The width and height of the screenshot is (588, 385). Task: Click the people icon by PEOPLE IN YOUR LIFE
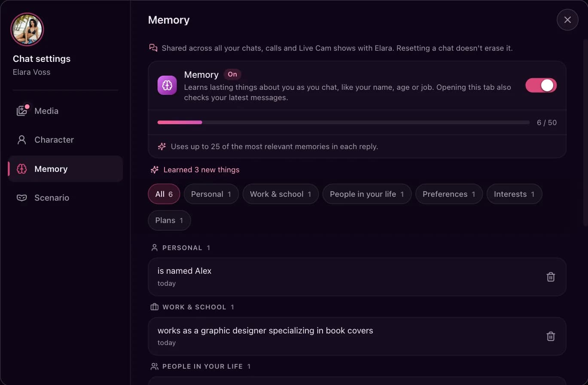pos(155,367)
